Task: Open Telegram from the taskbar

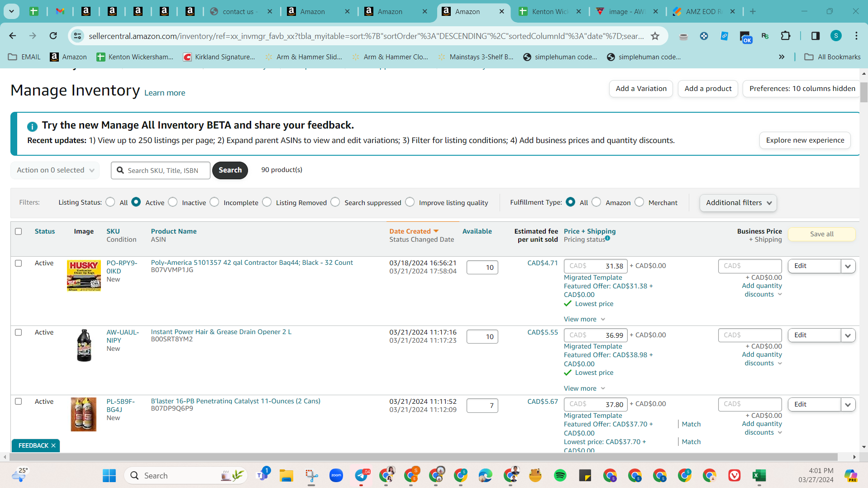Action: coord(362,475)
